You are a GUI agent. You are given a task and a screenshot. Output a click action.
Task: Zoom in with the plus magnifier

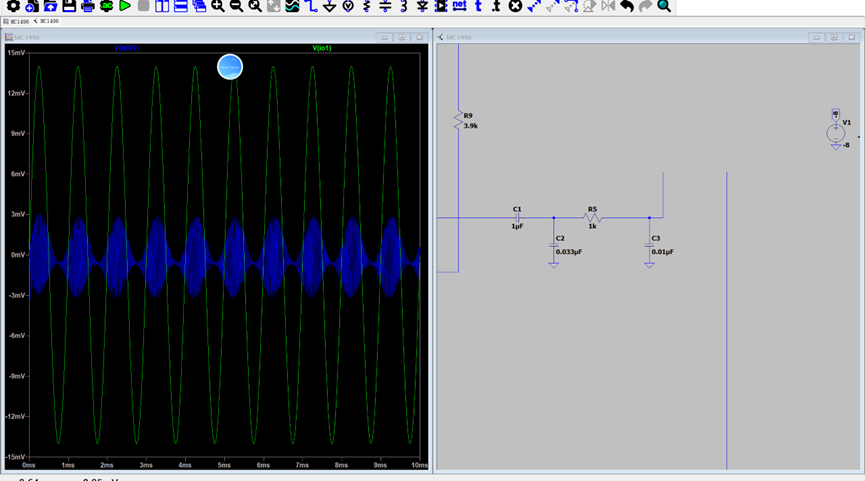point(218,6)
